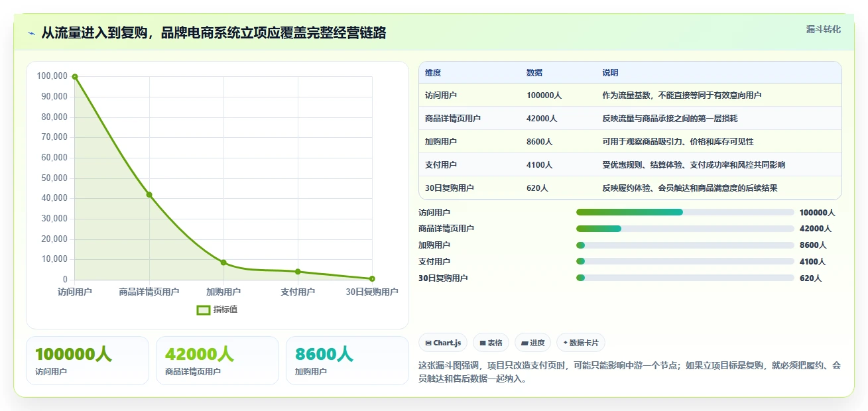Click the 30日复购用户 progress bar
Viewport: 868px width, 411px height.
[685, 278]
